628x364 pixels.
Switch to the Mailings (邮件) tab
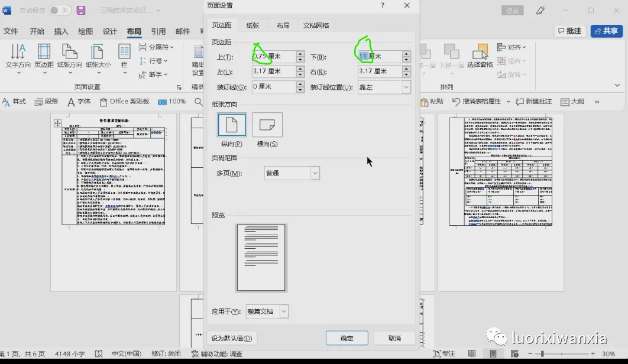point(183,31)
